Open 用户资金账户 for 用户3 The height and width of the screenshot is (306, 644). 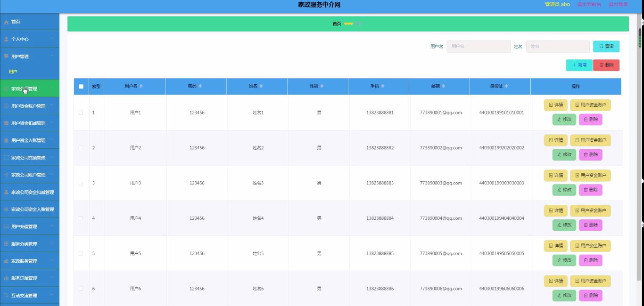(x=590, y=176)
